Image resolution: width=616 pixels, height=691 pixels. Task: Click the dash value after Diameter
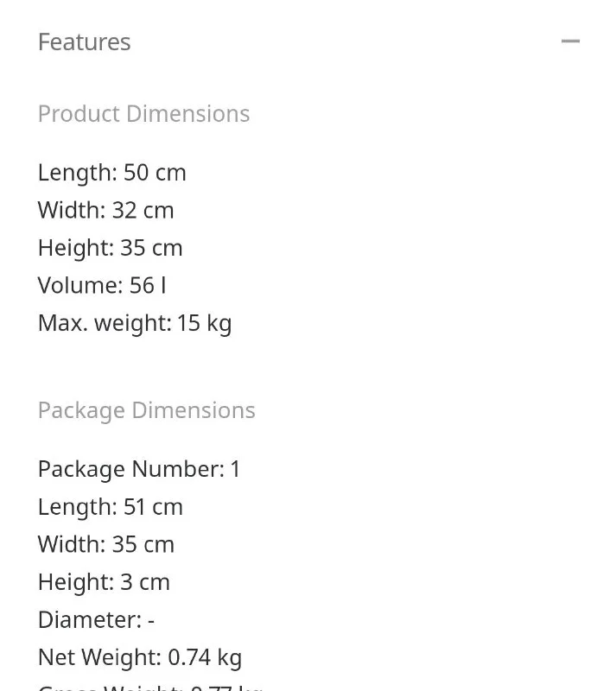(151, 620)
